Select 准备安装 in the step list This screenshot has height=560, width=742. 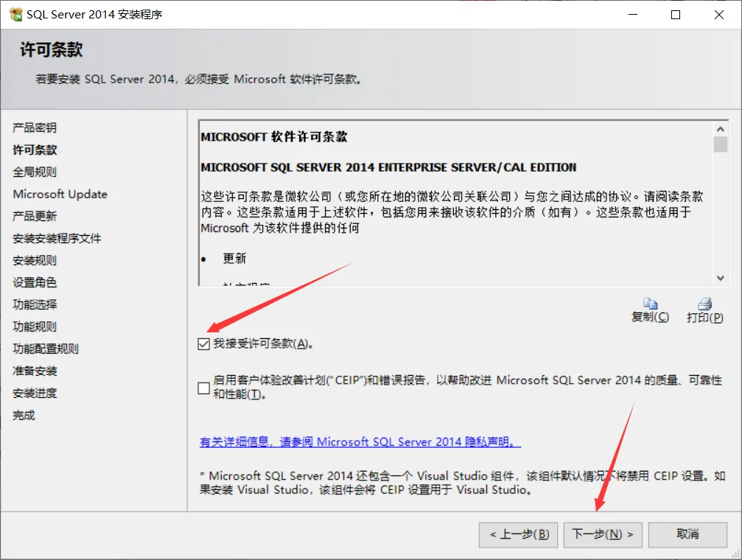(35, 371)
